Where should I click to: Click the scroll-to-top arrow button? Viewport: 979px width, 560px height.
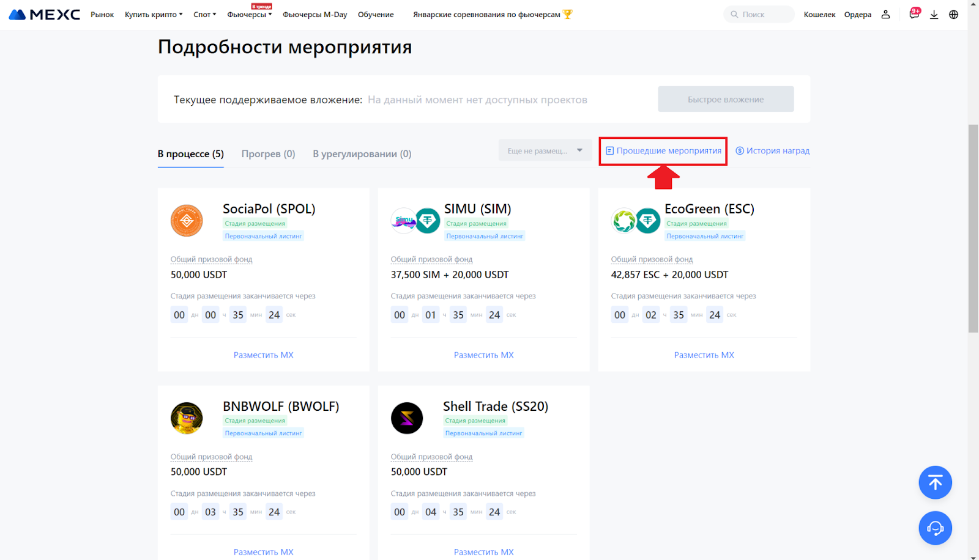[935, 482]
